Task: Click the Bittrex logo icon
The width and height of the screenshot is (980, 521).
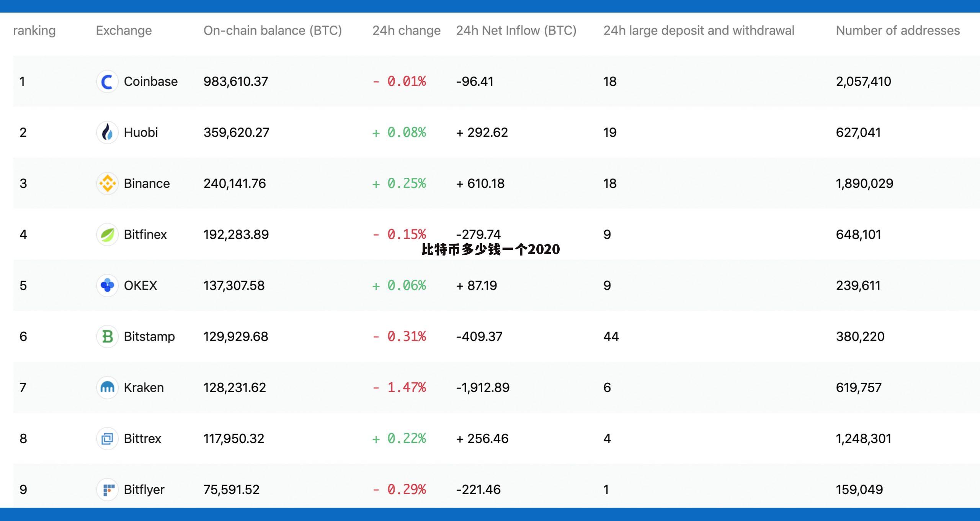Action: pos(107,438)
